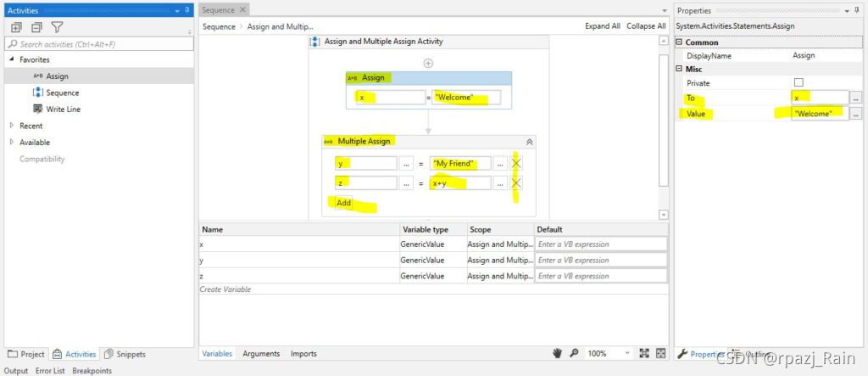
Task: Select the Assign activity in Favorites
Action: (x=57, y=76)
